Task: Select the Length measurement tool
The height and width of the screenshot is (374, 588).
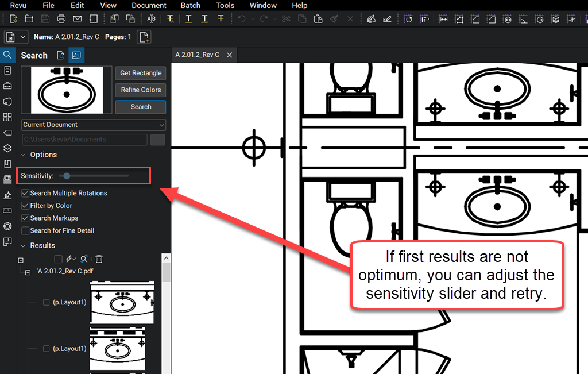Action: coord(7,210)
